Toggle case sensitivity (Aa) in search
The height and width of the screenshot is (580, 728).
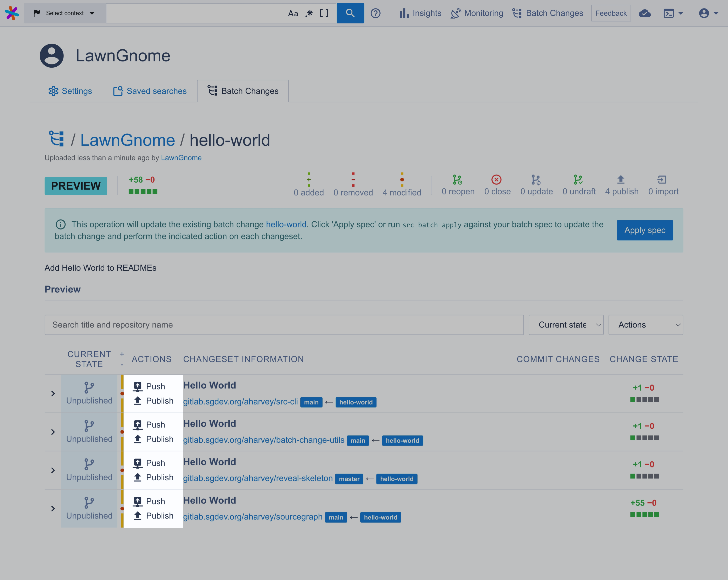click(293, 13)
